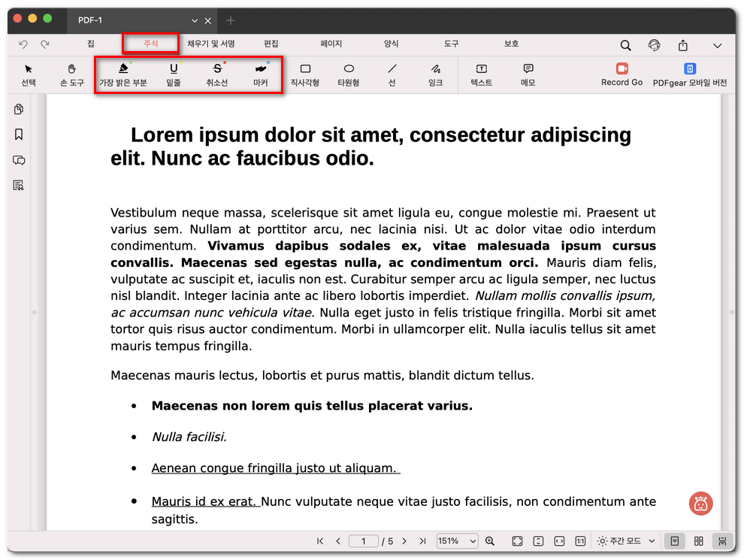Go to next page in navigation bar
Image resolution: width=744 pixels, height=560 pixels.
coord(404,541)
